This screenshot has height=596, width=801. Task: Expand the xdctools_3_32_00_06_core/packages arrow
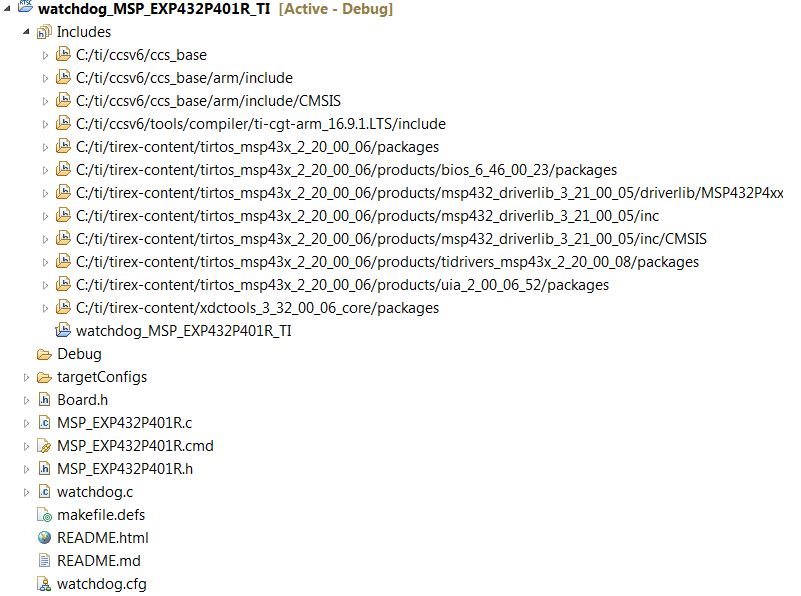45,308
